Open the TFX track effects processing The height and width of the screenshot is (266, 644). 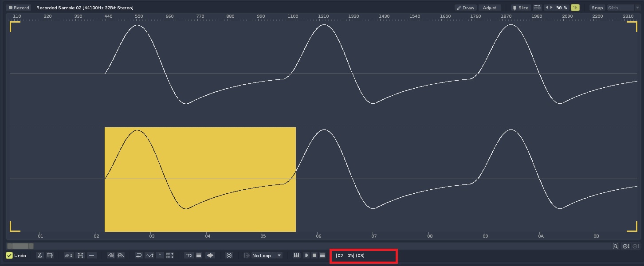(x=189, y=255)
